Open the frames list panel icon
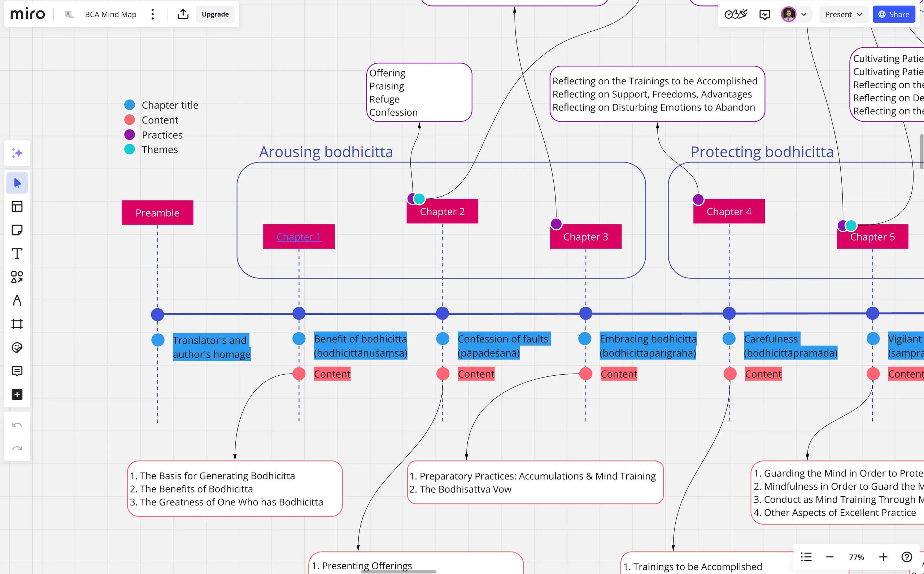Viewport: 924px width, 574px height. tap(806, 557)
